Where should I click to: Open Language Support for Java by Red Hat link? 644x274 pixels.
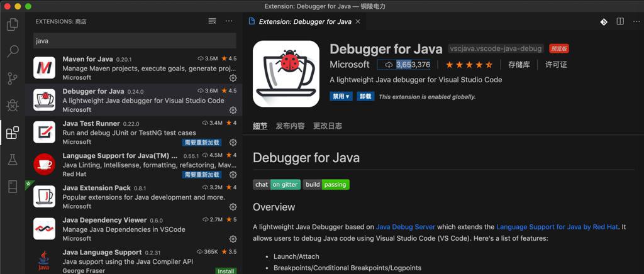(557, 227)
